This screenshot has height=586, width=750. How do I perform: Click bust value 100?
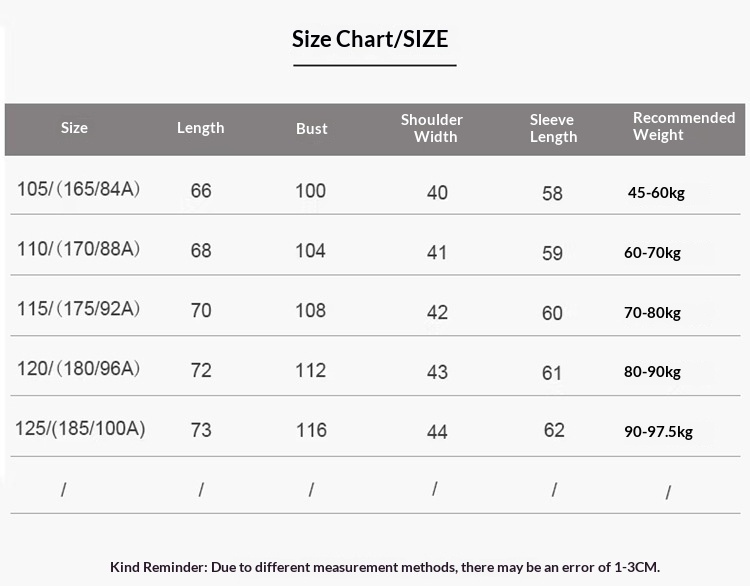(x=310, y=190)
